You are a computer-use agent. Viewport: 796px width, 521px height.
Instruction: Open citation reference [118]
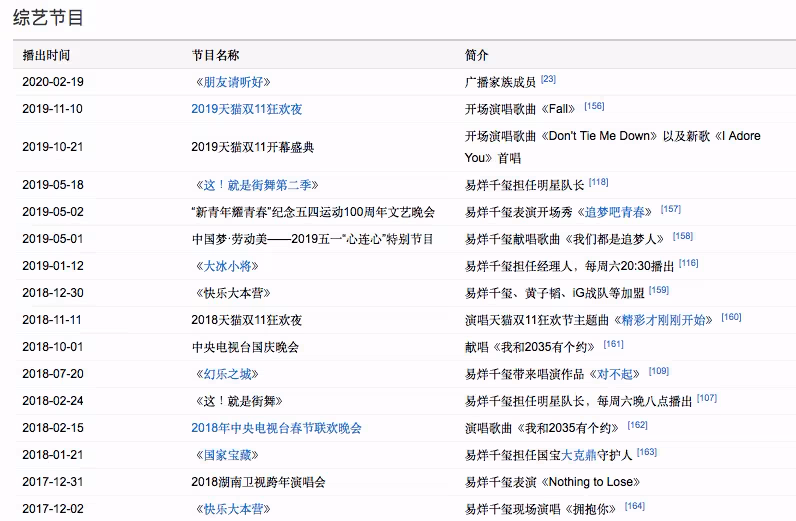(x=599, y=182)
